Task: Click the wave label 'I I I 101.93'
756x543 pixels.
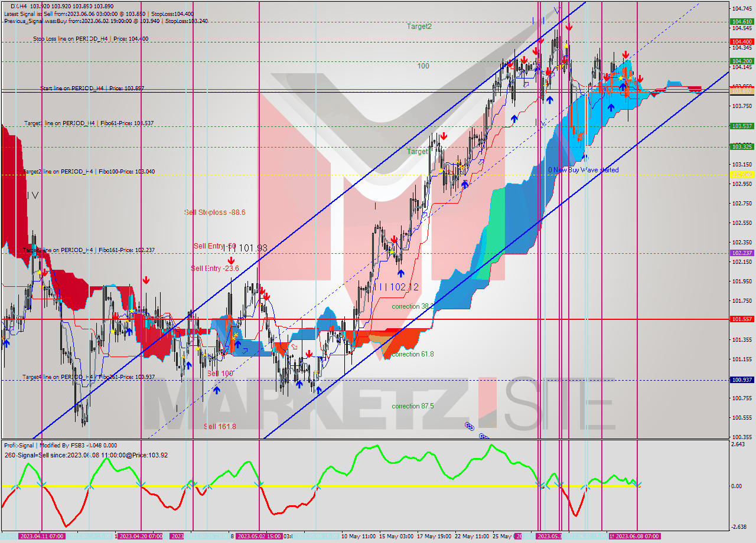Action: pos(246,248)
